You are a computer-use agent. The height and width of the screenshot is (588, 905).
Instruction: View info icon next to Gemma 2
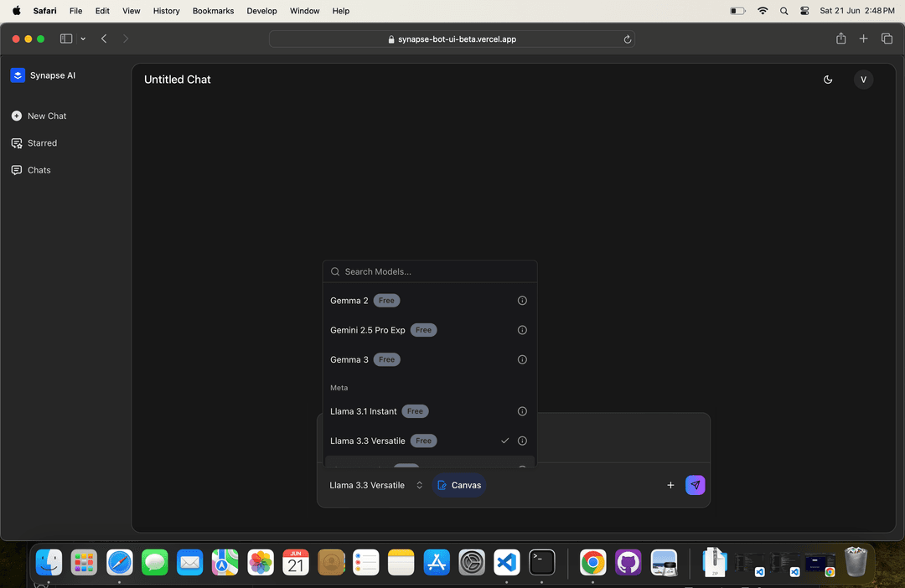tap(522, 300)
